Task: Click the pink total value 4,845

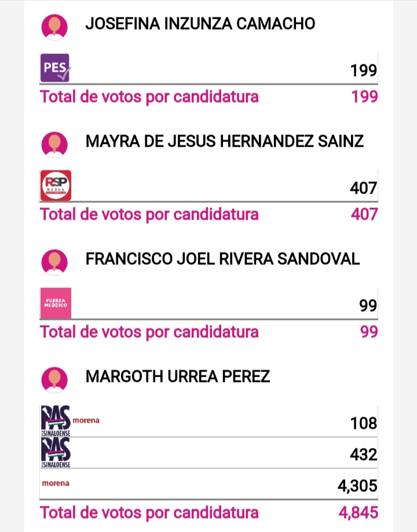Action: [x=358, y=513]
